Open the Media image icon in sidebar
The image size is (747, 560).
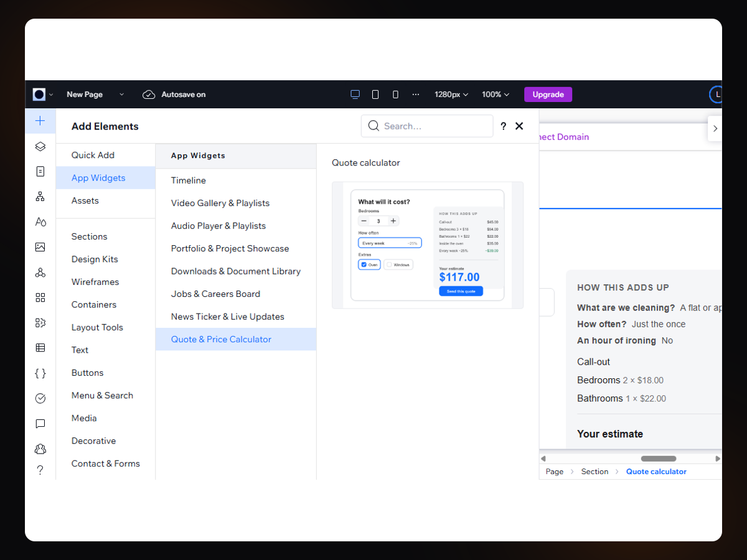pos(40,247)
